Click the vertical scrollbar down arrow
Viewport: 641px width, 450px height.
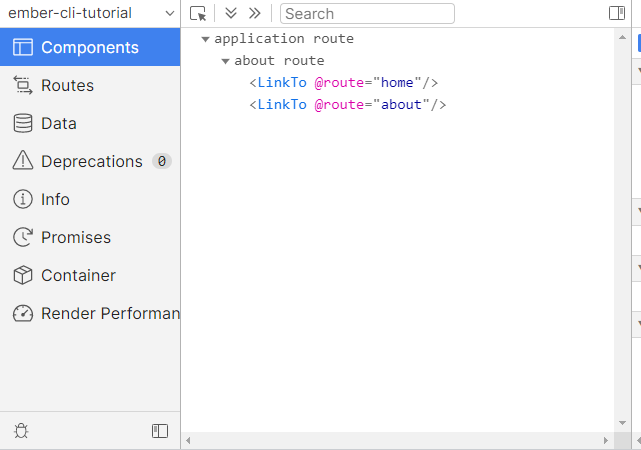pos(622,423)
